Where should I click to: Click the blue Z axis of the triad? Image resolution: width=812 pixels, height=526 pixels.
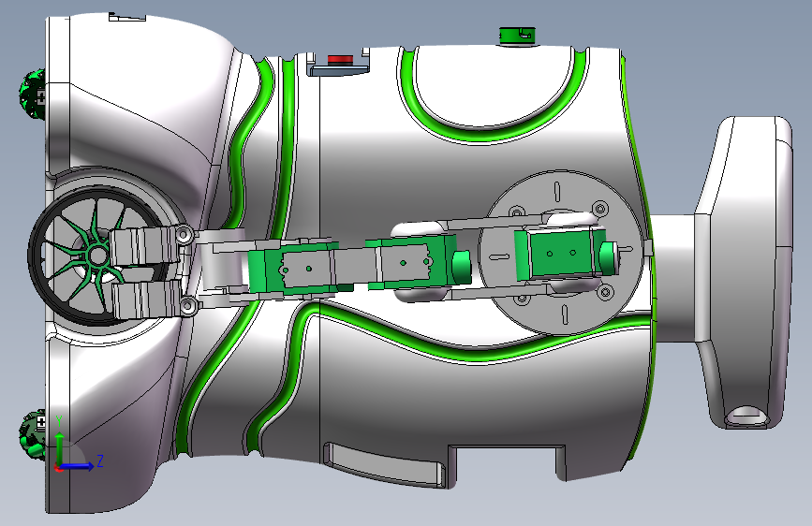78,466
